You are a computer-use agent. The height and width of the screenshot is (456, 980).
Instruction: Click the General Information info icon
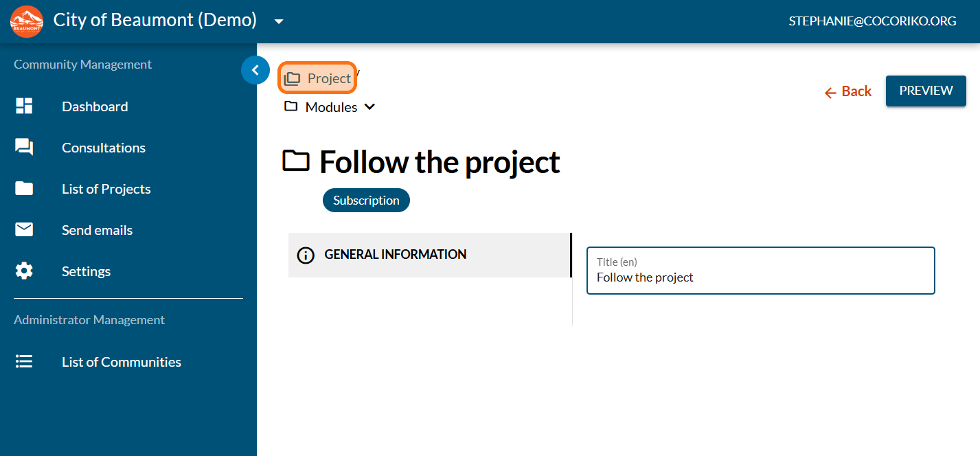pyautogui.click(x=306, y=255)
